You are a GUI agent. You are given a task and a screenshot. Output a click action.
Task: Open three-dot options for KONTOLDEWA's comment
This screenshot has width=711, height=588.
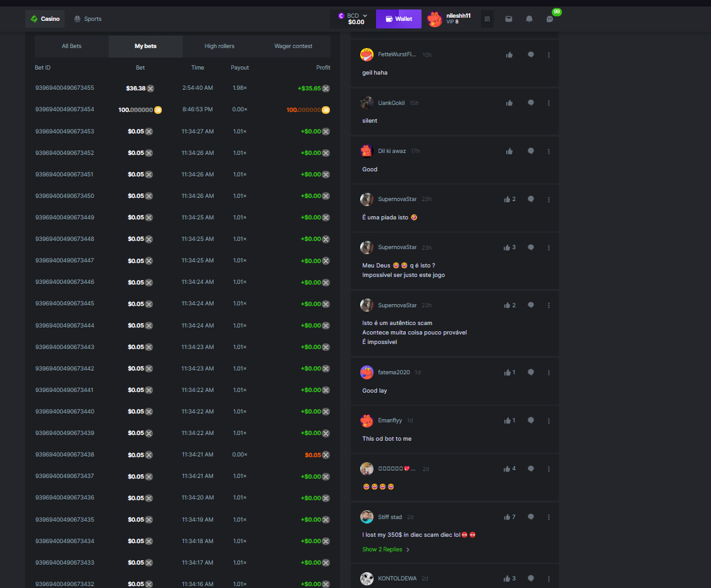pyautogui.click(x=549, y=579)
